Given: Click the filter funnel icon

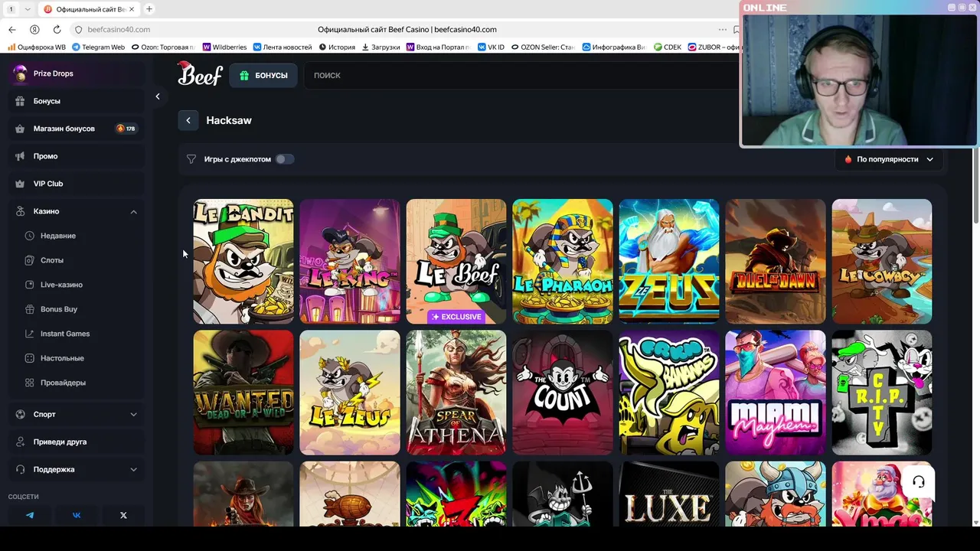Looking at the screenshot, I should [x=191, y=159].
